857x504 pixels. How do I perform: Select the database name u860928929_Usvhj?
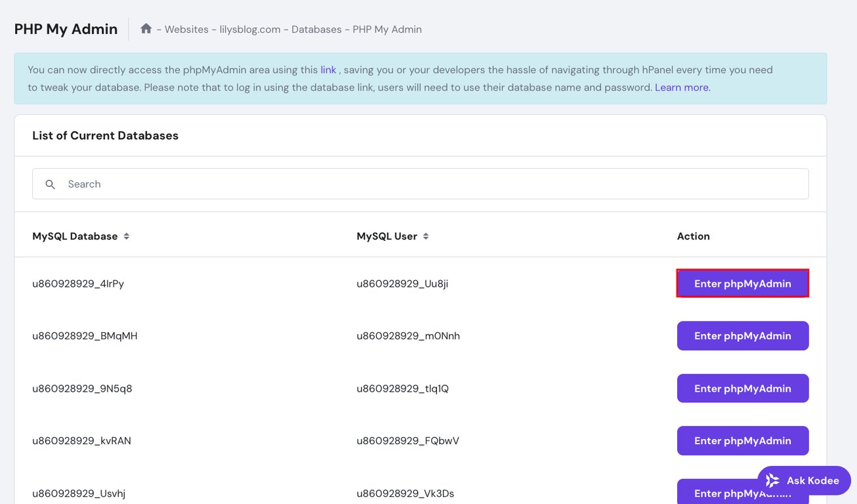[78, 493]
